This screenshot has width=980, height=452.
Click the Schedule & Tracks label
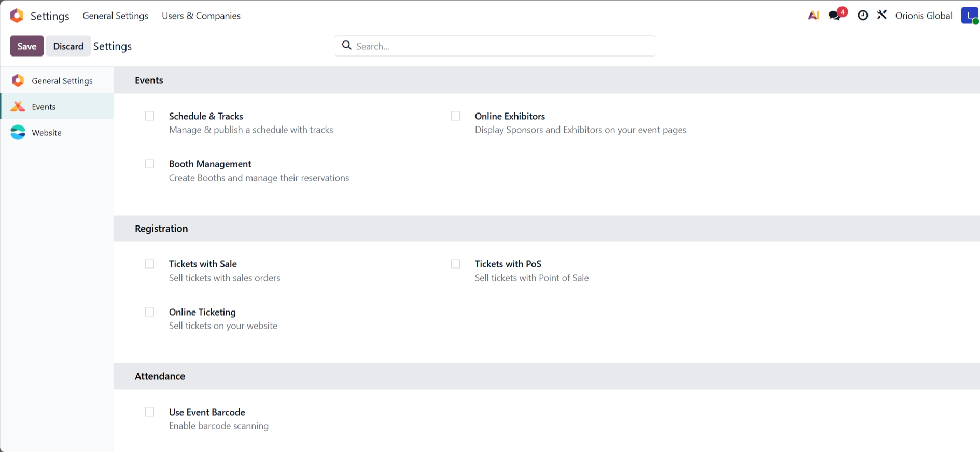pyautogui.click(x=206, y=116)
